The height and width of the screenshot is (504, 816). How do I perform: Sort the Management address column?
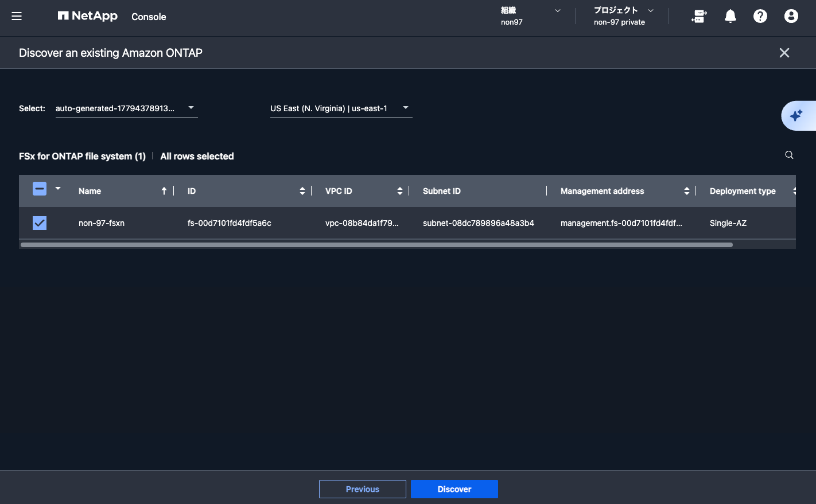click(x=687, y=191)
